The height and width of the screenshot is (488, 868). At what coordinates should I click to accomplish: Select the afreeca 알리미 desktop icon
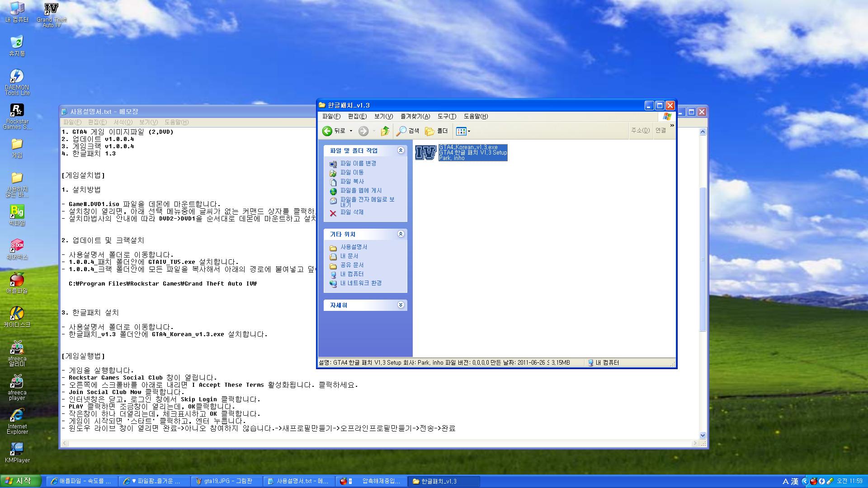(17, 353)
